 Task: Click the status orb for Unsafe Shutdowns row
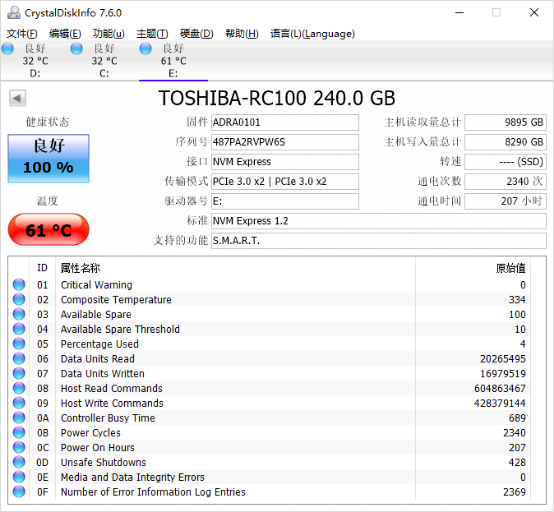click(19, 462)
